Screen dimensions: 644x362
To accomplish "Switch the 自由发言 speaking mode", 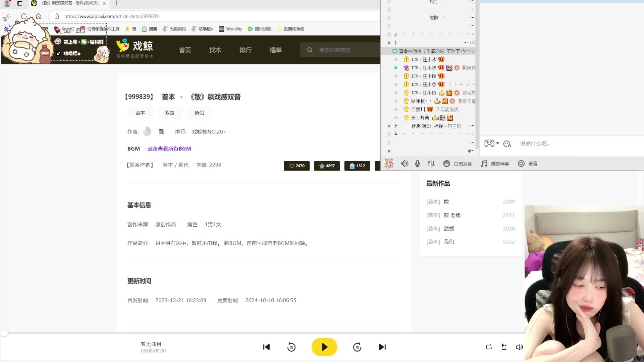I will pos(458,164).
